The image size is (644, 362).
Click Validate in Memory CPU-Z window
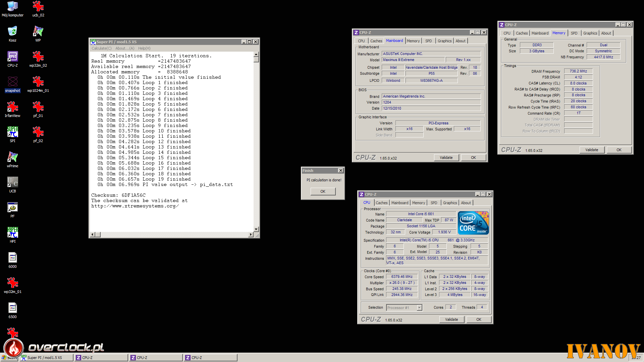pos(592,150)
